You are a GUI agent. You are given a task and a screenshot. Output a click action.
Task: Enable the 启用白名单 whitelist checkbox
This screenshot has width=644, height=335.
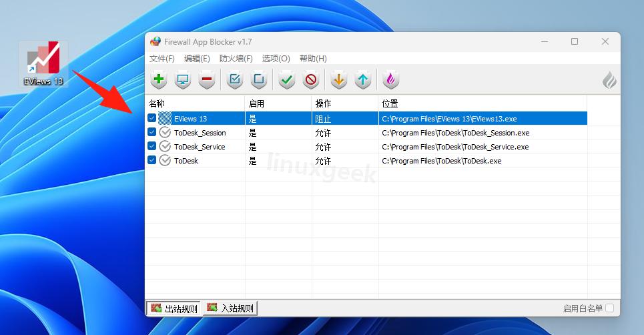tap(610, 308)
